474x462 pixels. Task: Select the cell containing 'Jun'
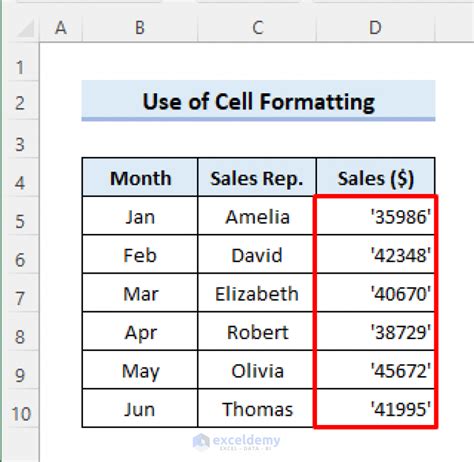[140, 408]
